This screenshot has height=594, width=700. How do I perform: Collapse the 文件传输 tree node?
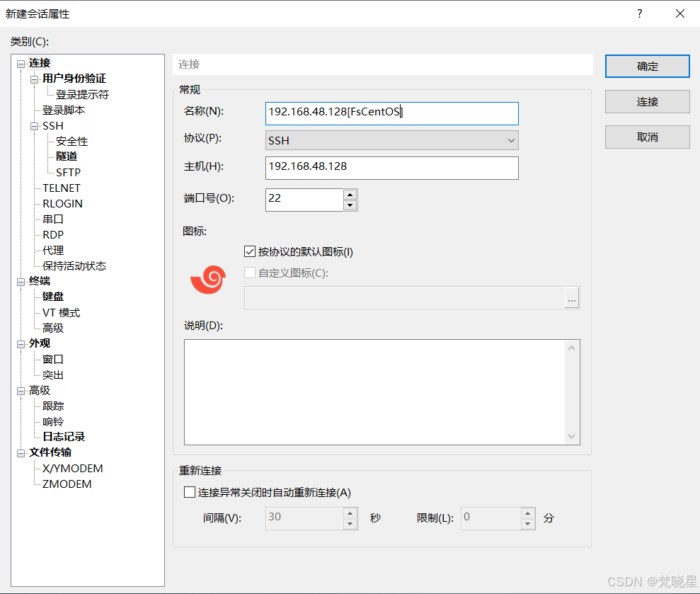[x=21, y=453]
